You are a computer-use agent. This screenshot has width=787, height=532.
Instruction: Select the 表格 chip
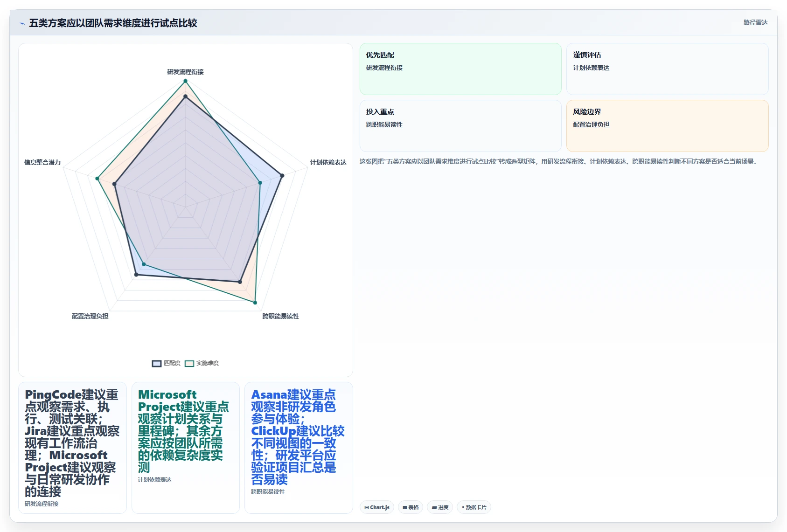[x=411, y=507]
